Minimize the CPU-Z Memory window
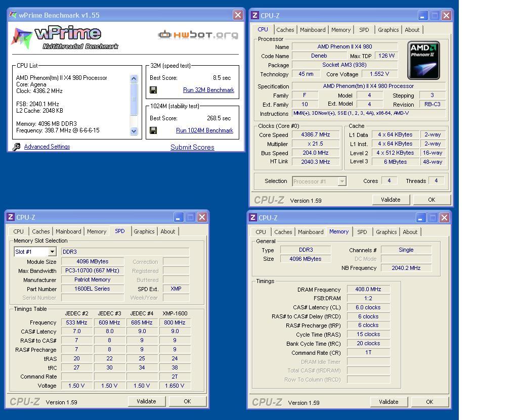 (420, 217)
